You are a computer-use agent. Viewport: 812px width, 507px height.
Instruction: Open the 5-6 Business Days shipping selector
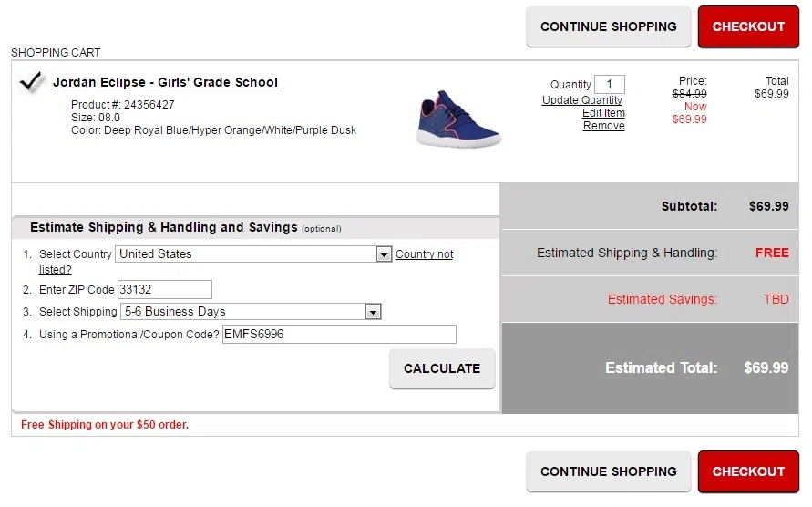click(x=251, y=312)
